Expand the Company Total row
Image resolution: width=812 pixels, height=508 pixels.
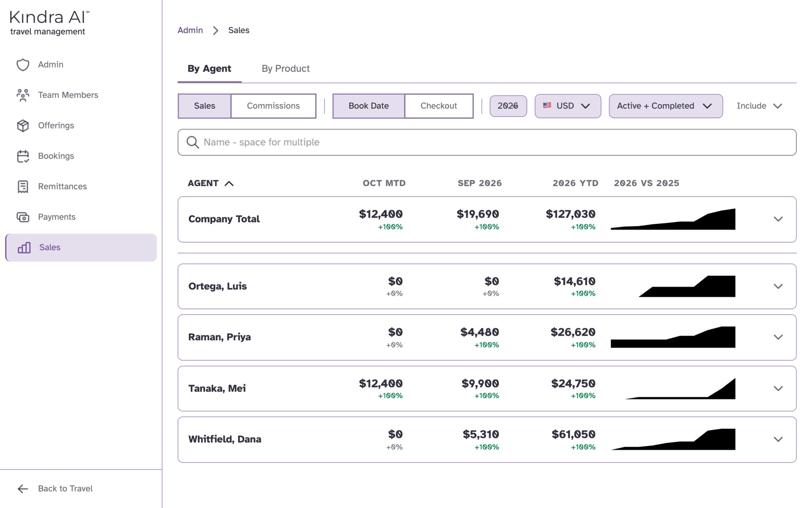pos(778,219)
